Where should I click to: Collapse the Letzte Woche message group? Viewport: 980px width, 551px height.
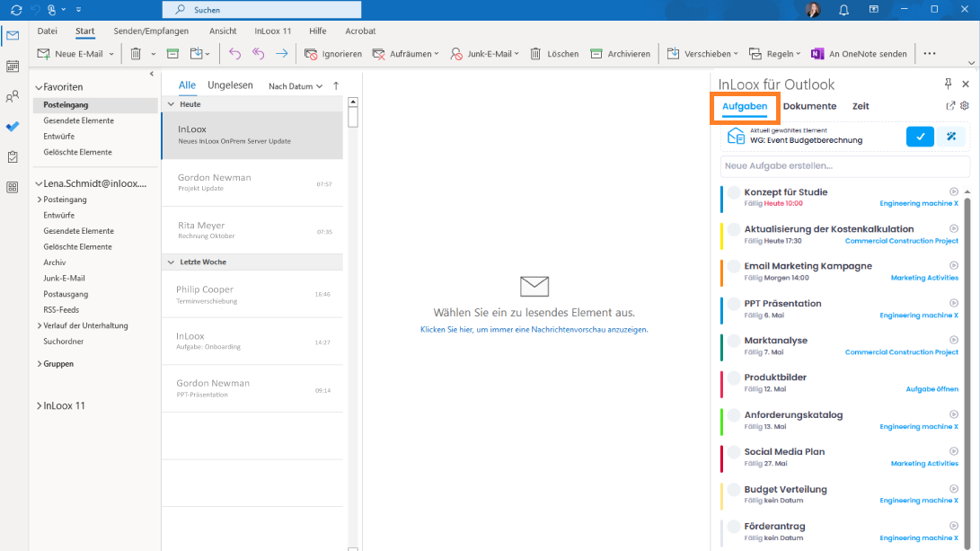[x=172, y=262]
